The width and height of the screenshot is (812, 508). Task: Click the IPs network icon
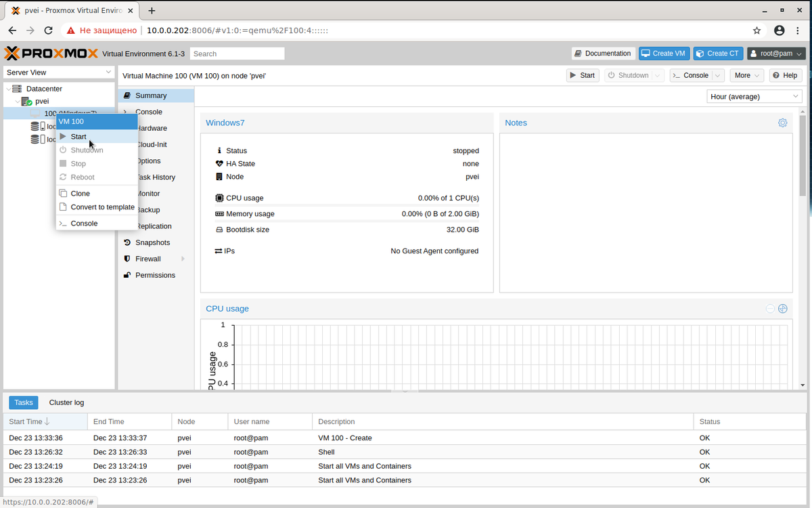click(x=219, y=251)
